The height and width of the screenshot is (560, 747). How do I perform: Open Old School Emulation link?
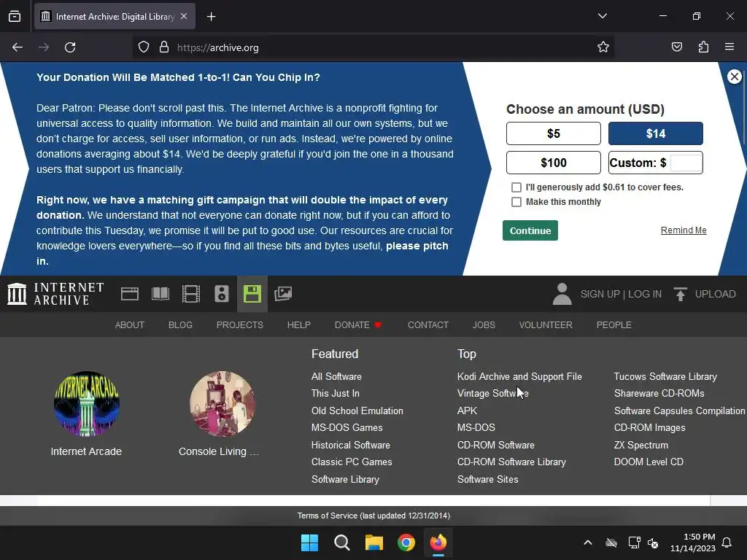click(x=357, y=411)
